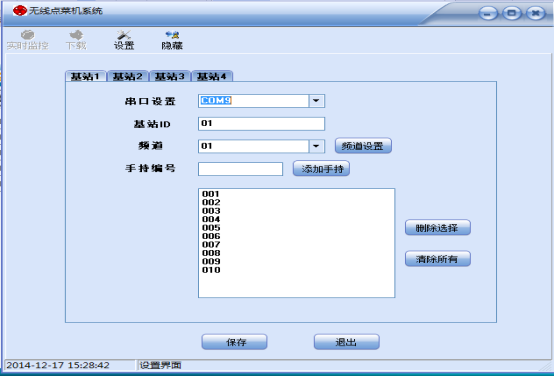Focus the 手持编号 input field
554x377 pixels.
coord(240,169)
